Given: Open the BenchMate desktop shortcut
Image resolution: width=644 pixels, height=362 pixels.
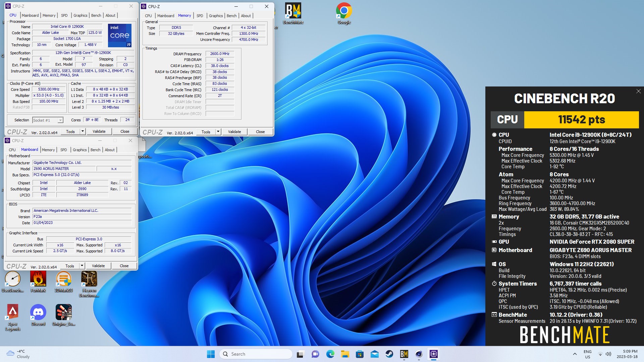Looking at the screenshot, I should 293,13.
